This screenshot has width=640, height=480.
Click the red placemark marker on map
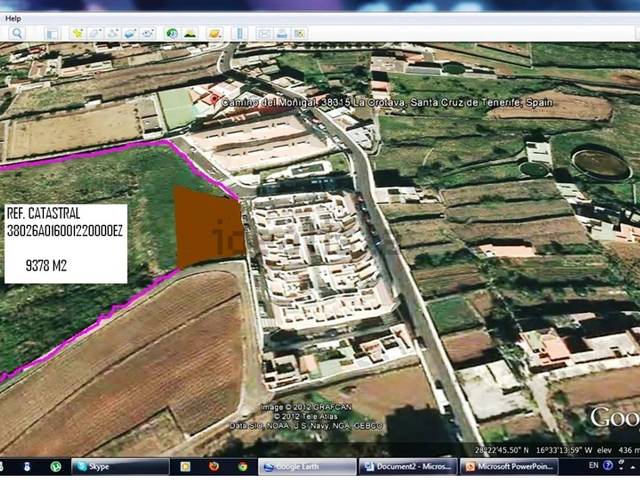215,98
